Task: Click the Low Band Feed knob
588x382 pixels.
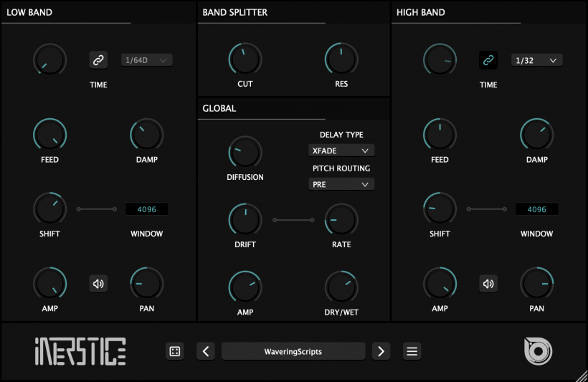Action: coord(50,135)
